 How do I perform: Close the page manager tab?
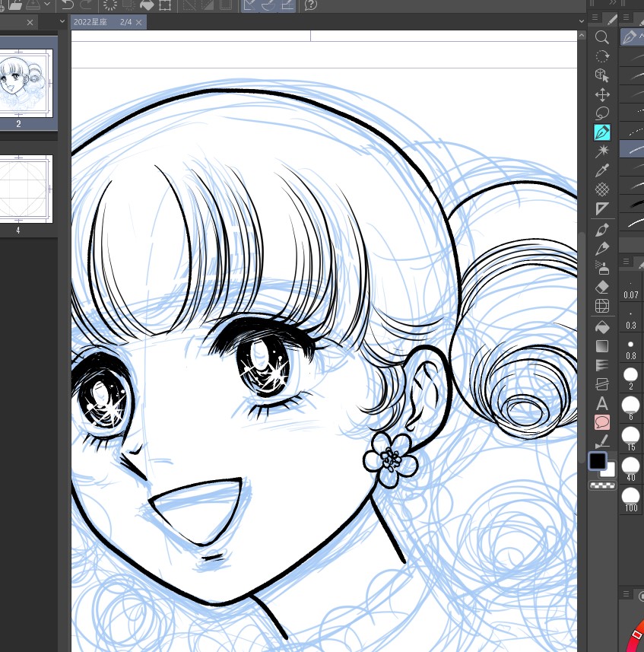point(30,23)
